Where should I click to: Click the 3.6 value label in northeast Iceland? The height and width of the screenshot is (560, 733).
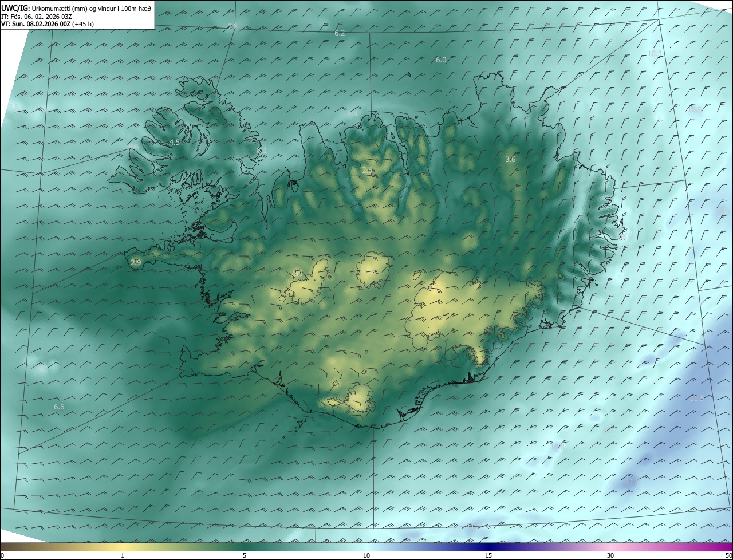point(511,160)
